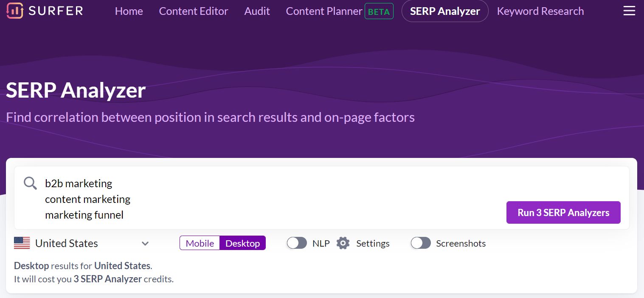Click the United States flag icon
Image resolution: width=644 pixels, height=298 pixels.
pos(22,243)
